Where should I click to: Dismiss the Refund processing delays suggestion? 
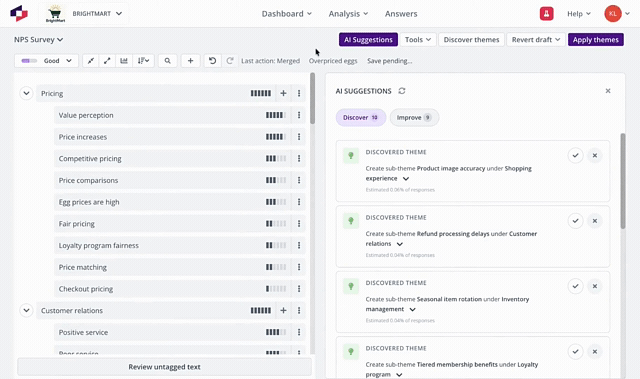(595, 221)
